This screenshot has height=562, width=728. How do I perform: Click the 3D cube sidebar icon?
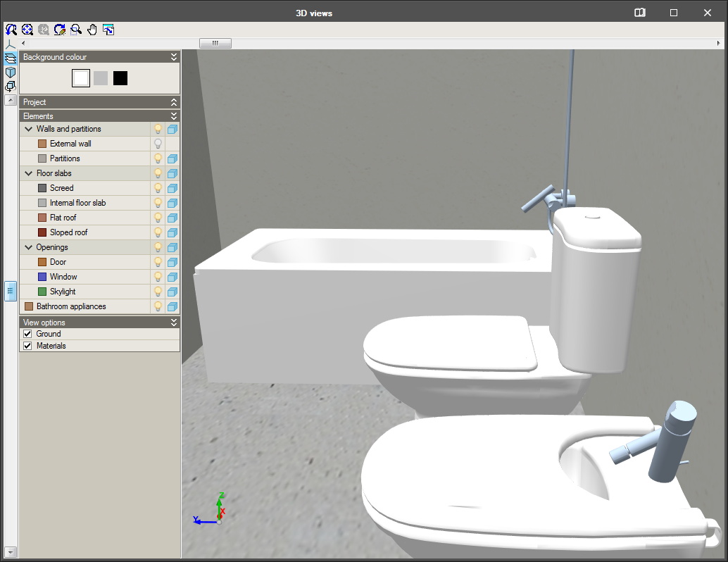[x=11, y=73]
